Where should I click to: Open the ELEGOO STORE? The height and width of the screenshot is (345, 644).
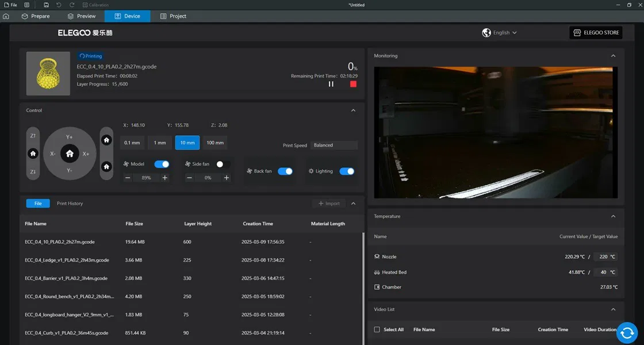pos(596,32)
